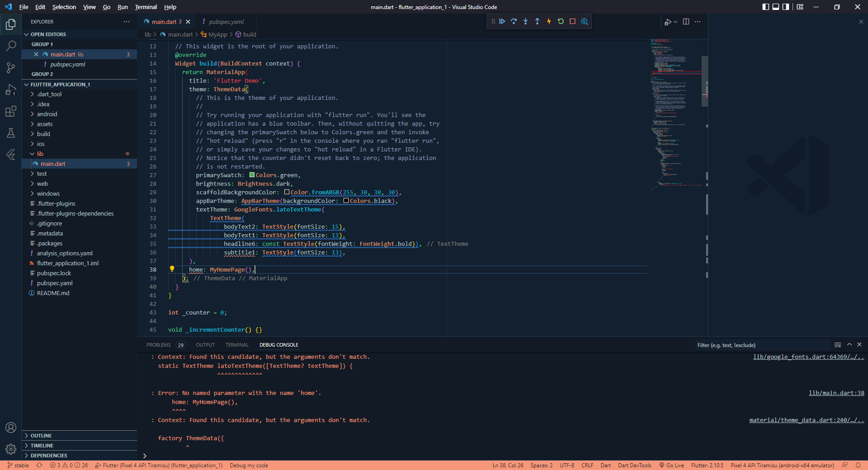Image resolution: width=868 pixels, height=470 pixels.
Task: Open the Terminal menu
Action: coord(146,7)
